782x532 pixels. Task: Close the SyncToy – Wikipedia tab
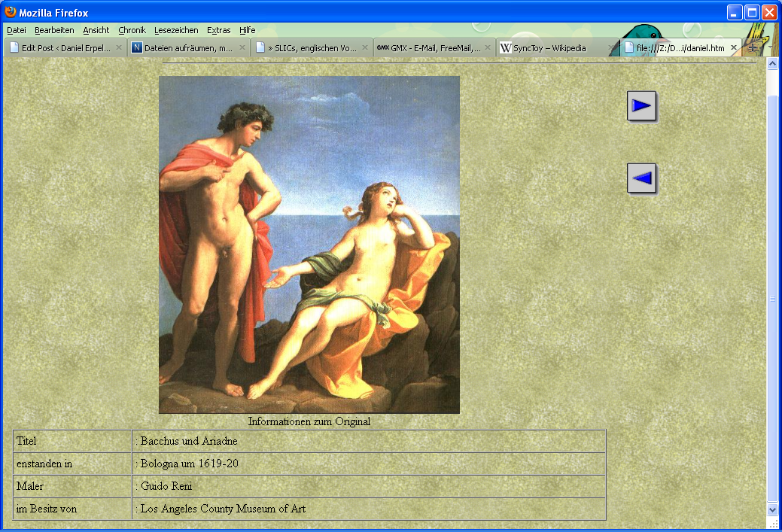point(611,47)
